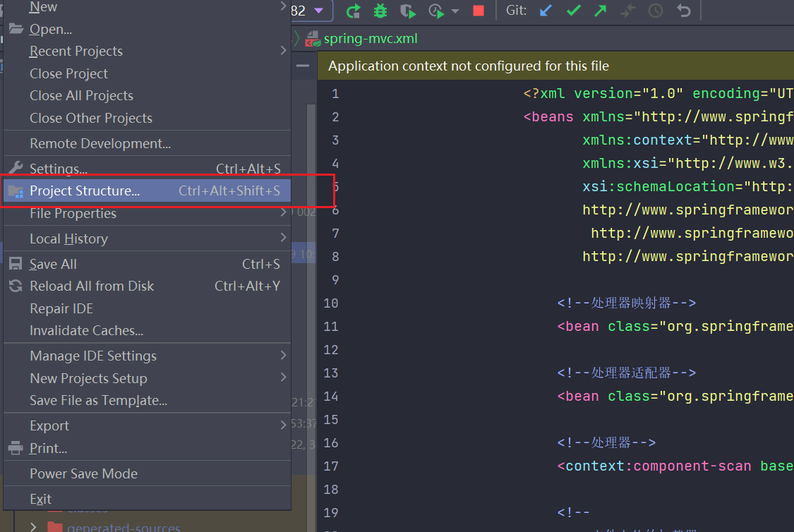
Task: Click the <beans xmlns line of code
Action: (658, 117)
